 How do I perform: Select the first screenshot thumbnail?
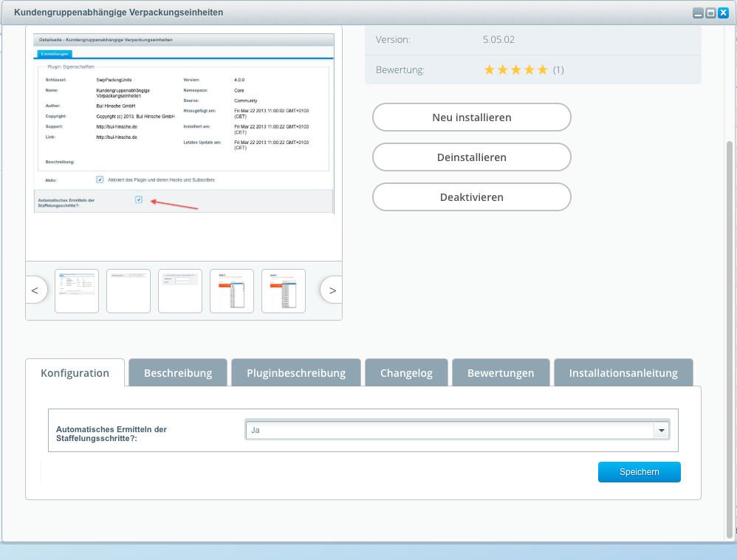click(x=77, y=290)
